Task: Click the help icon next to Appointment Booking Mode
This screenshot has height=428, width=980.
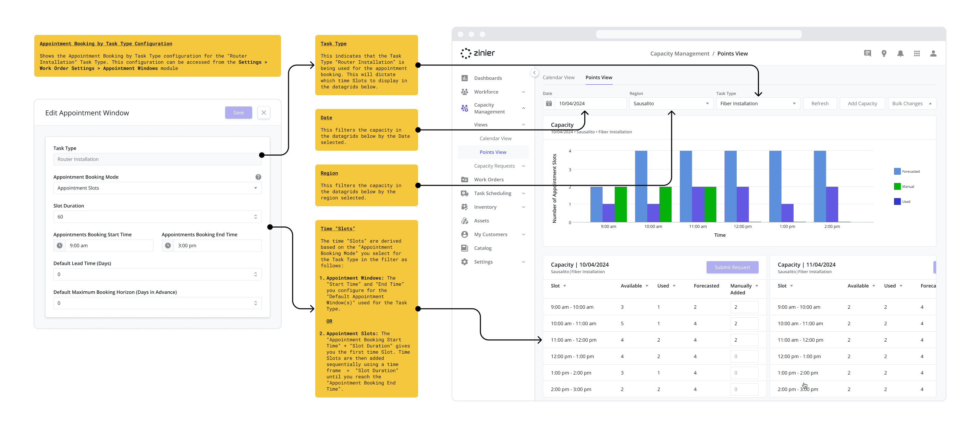Action: (258, 177)
